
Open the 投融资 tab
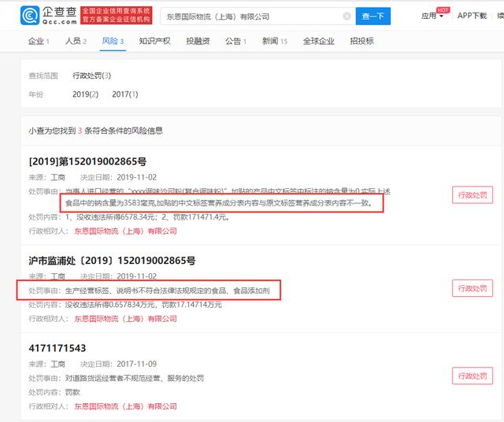198,41
